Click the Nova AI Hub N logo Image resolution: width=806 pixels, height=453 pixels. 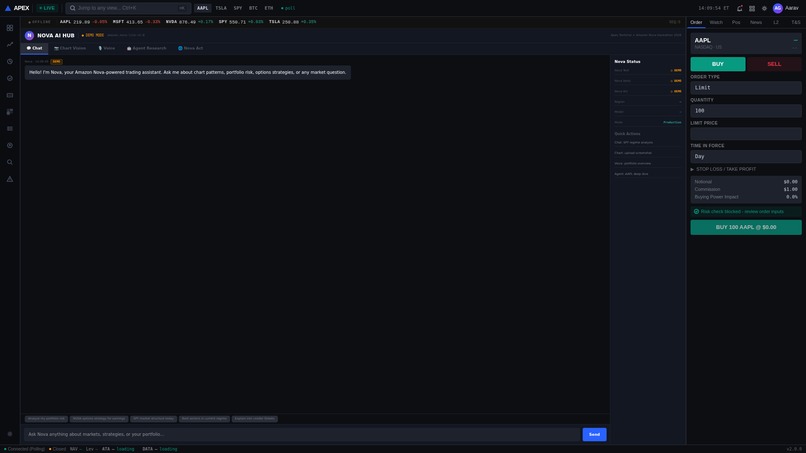click(x=29, y=35)
